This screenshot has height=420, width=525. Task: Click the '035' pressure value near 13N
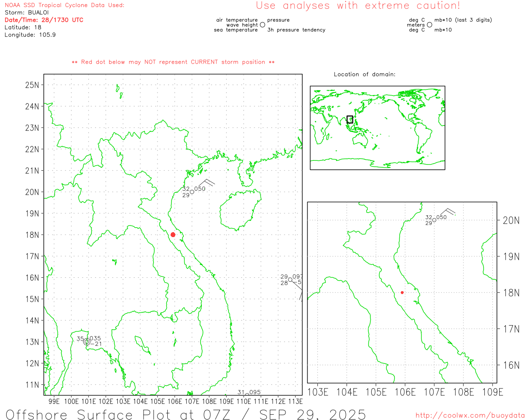[95, 339]
